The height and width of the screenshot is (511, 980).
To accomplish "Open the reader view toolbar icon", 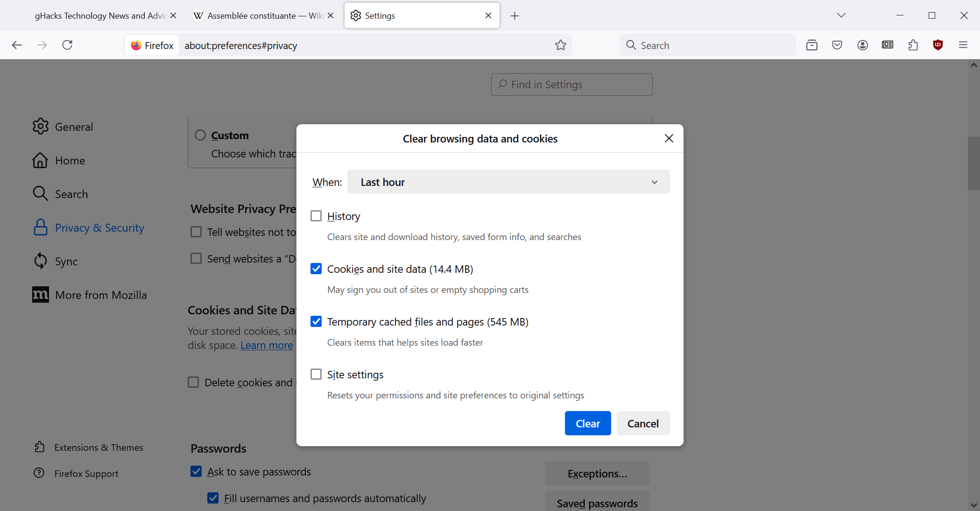I will point(887,45).
